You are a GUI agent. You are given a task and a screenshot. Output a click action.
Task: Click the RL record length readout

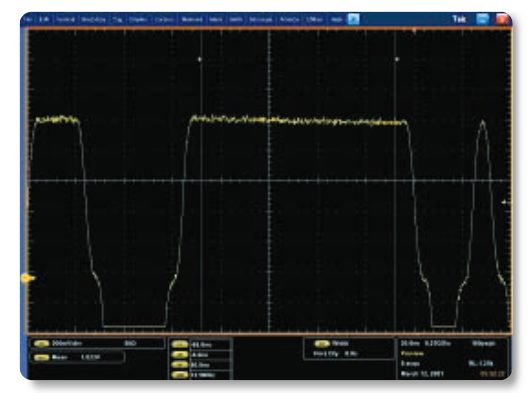pos(481,363)
